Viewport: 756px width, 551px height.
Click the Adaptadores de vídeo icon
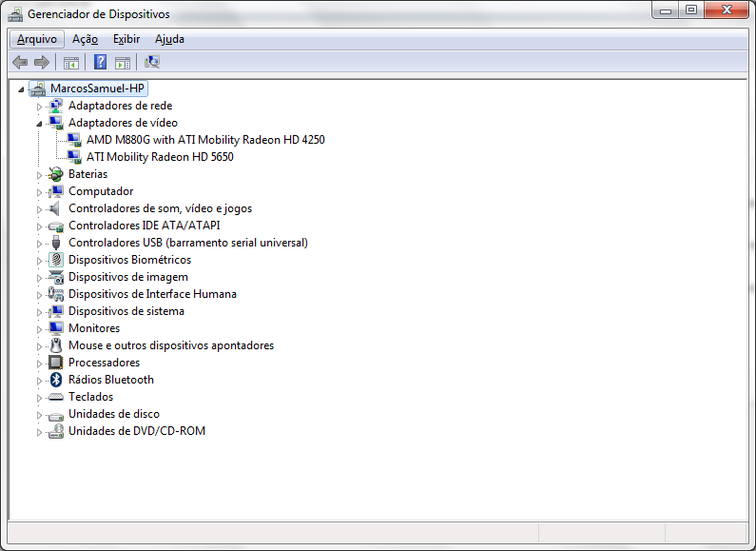point(56,123)
